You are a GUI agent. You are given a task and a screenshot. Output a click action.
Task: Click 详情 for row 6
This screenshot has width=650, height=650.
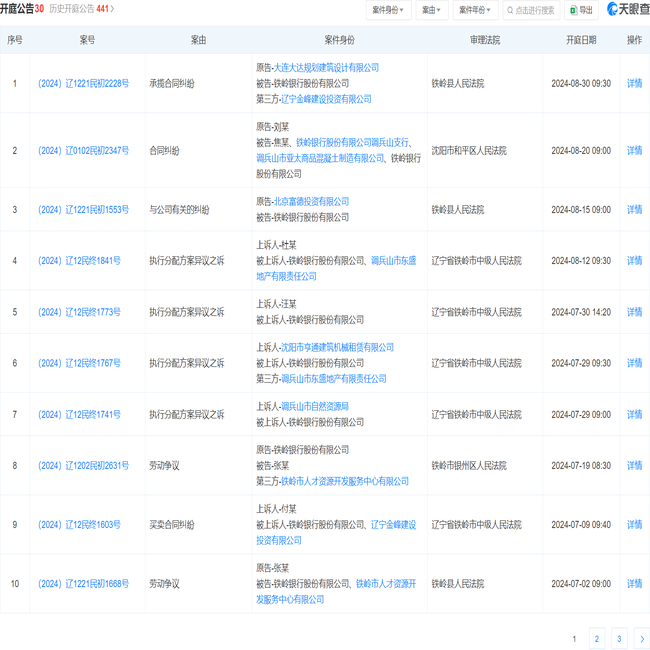click(634, 363)
